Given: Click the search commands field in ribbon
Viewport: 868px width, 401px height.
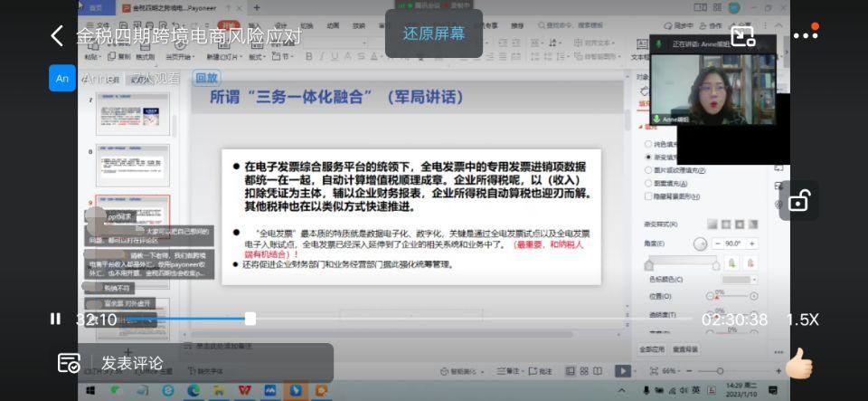Looking at the screenshot, I should pyautogui.click(x=571, y=25).
